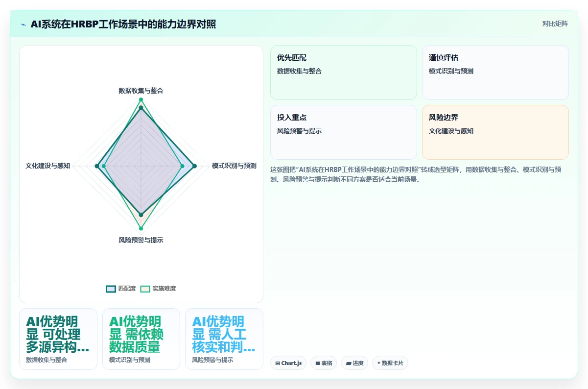588x389 pixels.
Task: Click 数据收集与整合 under the 优先匹配 heading
Action: [x=299, y=71]
